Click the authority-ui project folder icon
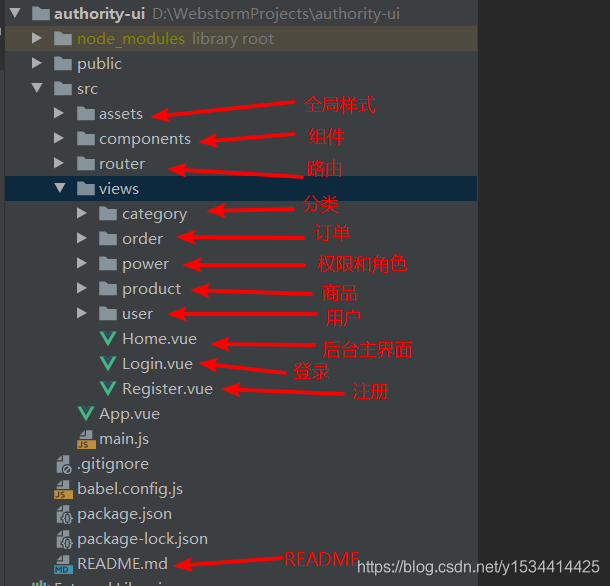Viewport: 610px width, 586px height. pyautogui.click(x=41, y=14)
